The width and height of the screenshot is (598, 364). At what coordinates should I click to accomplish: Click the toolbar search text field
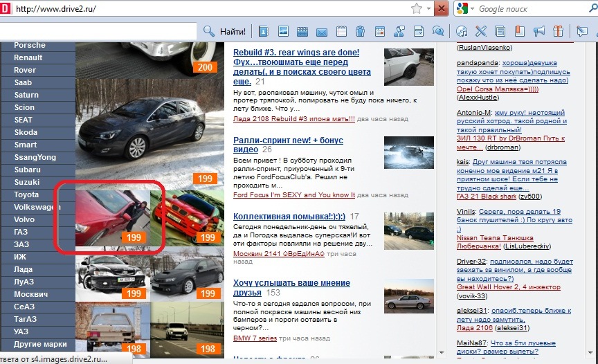pos(98,31)
